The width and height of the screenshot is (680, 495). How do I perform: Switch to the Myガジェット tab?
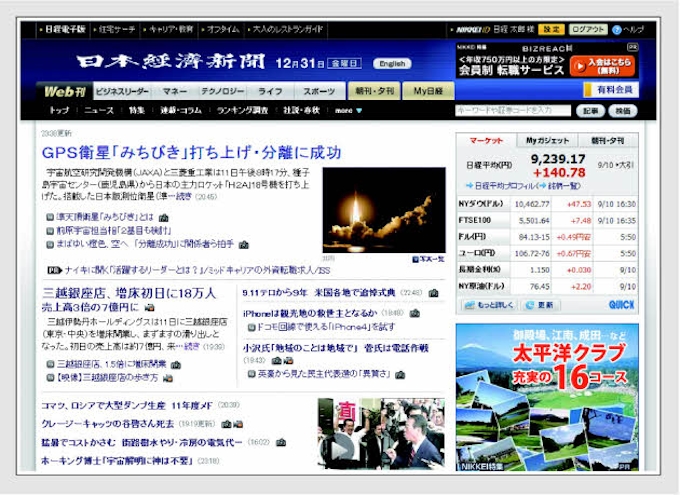click(547, 141)
